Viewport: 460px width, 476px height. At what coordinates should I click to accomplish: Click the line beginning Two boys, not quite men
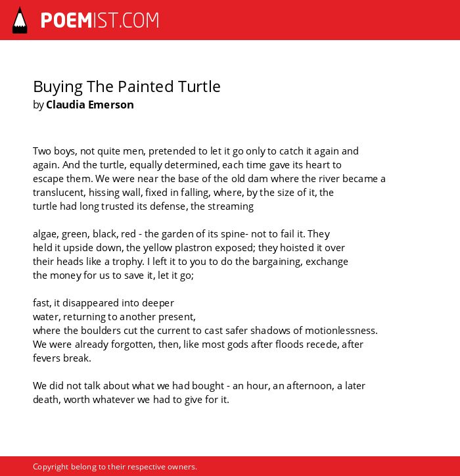(x=196, y=151)
